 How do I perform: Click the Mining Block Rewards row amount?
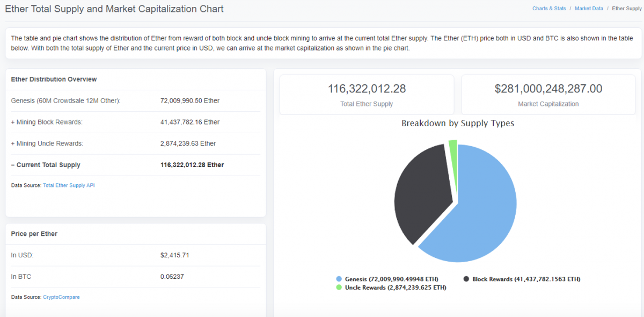tap(189, 122)
